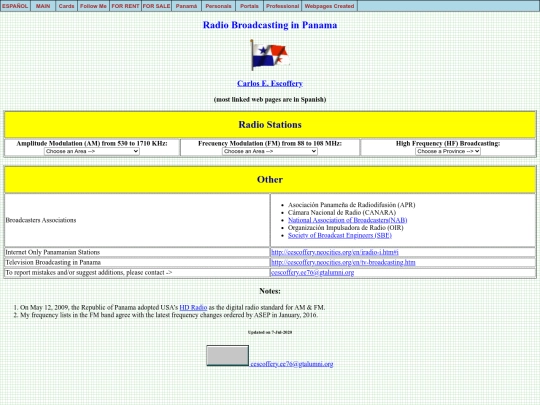
Task: Click the contact email link in the table
Action: 312,272
